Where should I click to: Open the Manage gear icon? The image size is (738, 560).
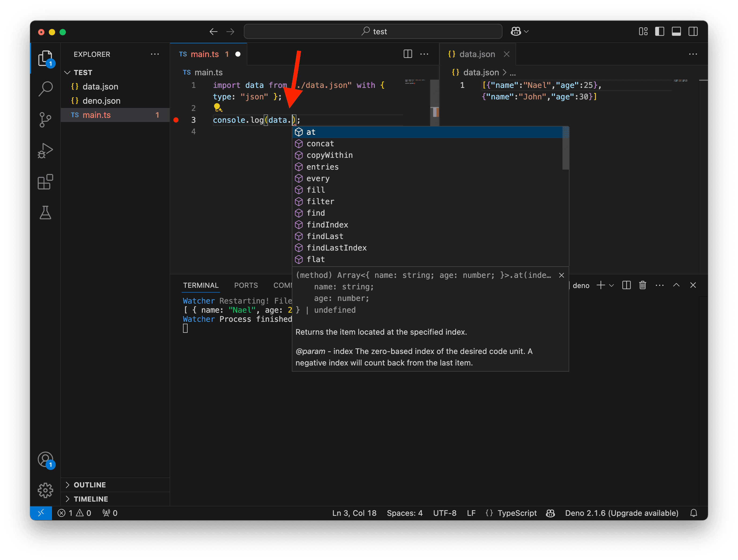pyautogui.click(x=45, y=490)
